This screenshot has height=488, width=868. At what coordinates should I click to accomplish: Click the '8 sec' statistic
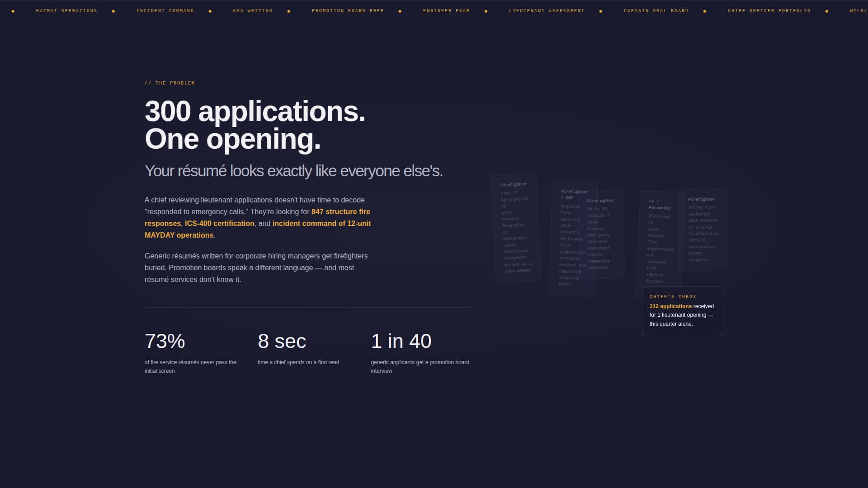click(x=282, y=342)
